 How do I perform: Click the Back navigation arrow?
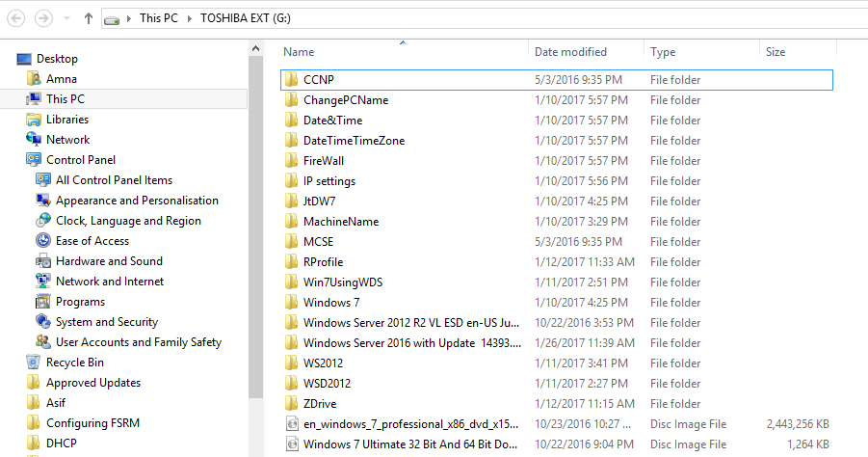15,18
